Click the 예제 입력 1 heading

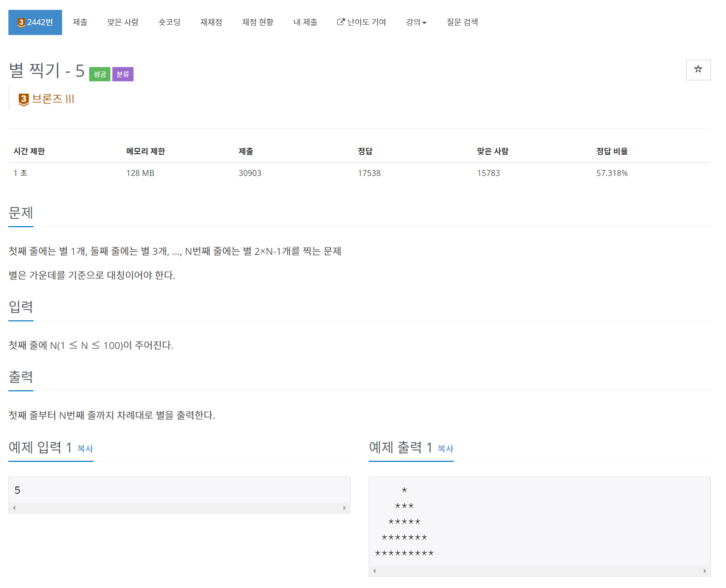(40, 448)
